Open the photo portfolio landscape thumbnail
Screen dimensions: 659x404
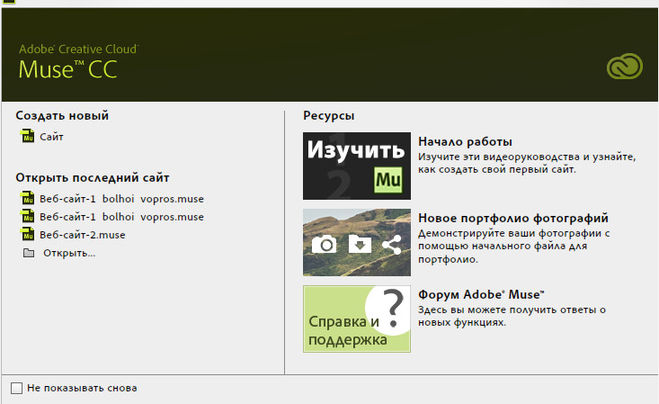pyautogui.click(x=357, y=242)
